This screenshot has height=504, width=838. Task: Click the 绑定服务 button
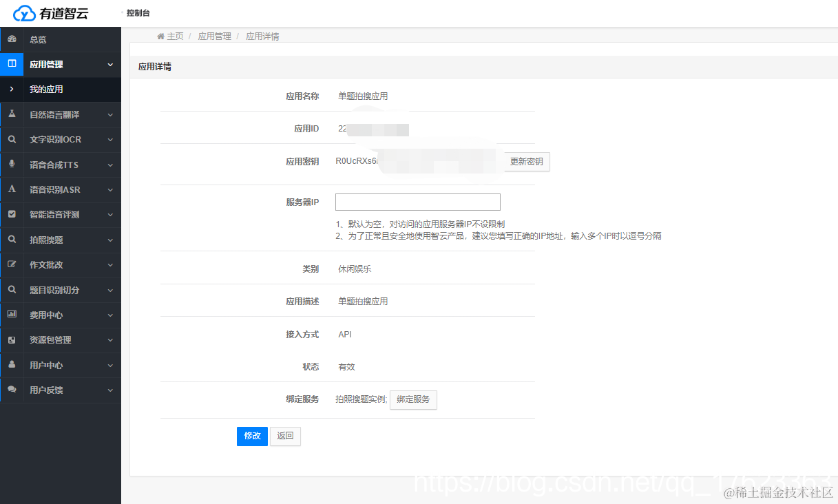pos(413,399)
